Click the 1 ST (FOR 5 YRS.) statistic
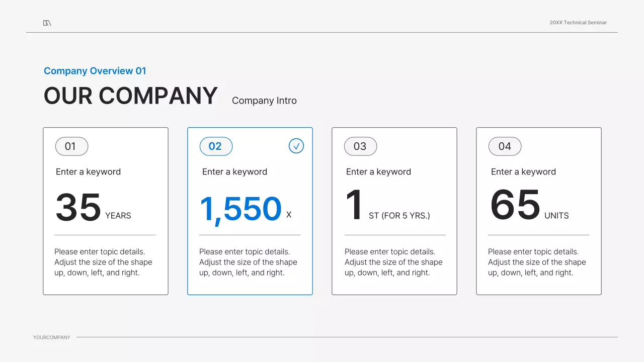 point(387,207)
